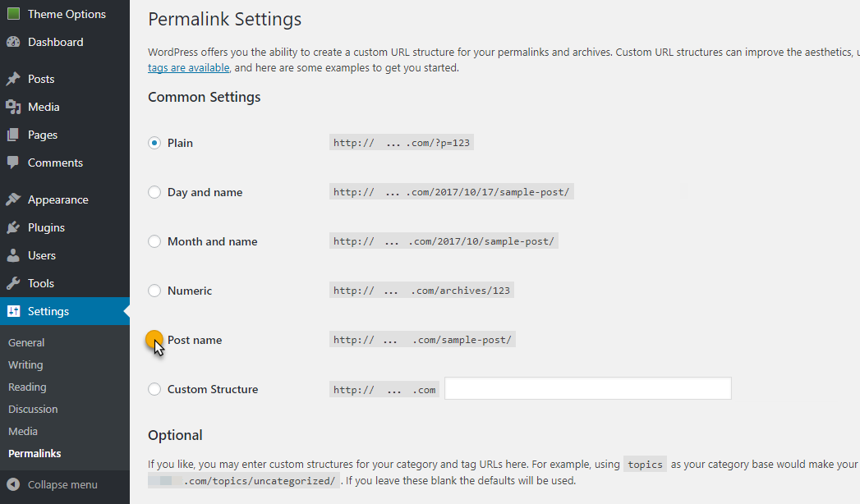Go to the Writing settings page

(25, 364)
